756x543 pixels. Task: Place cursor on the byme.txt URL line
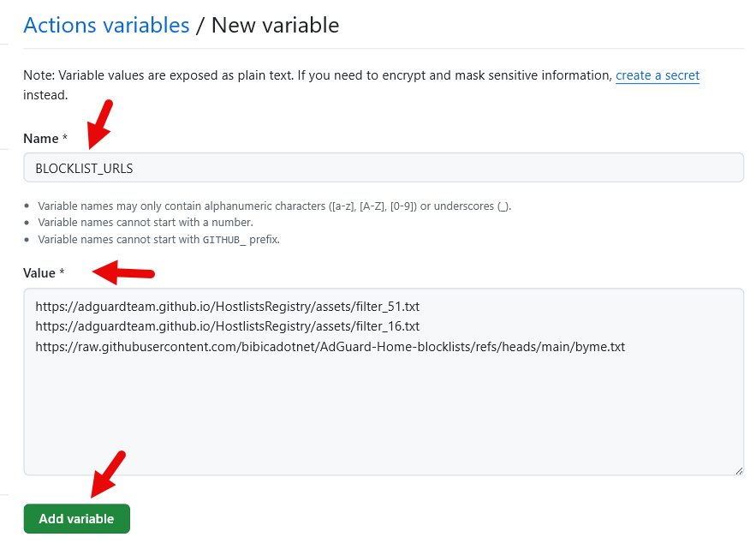(330, 347)
